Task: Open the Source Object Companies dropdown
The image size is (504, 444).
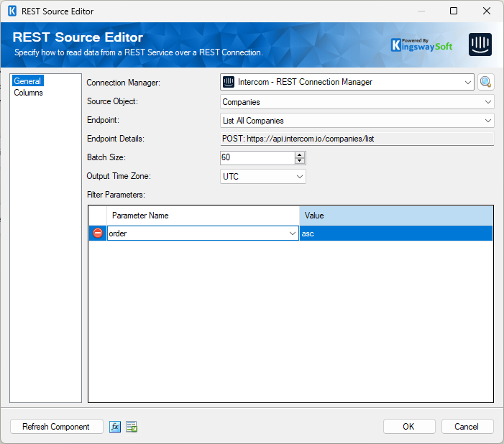Action: click(x=488, y=102)
